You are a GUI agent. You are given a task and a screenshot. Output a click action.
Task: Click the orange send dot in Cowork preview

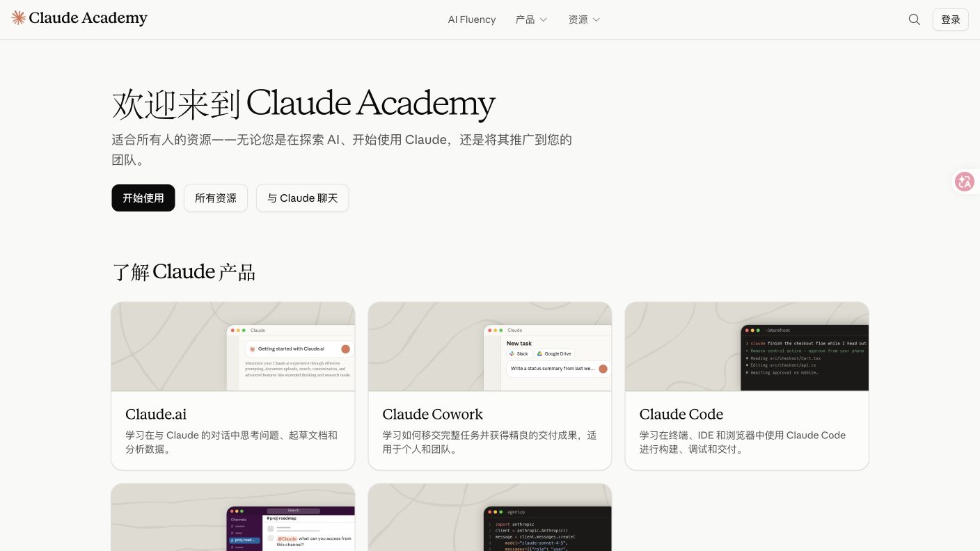click(603, 369)
